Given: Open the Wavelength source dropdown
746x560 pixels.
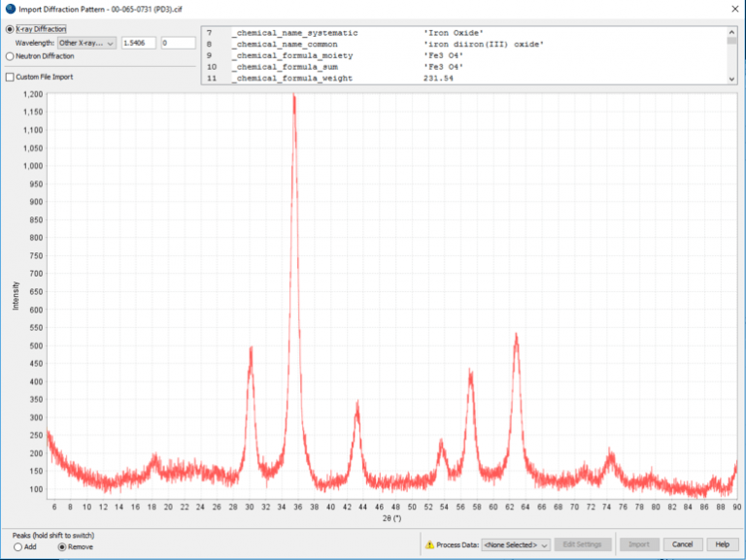Looking at the screenshot, I should tap(85, 43).
